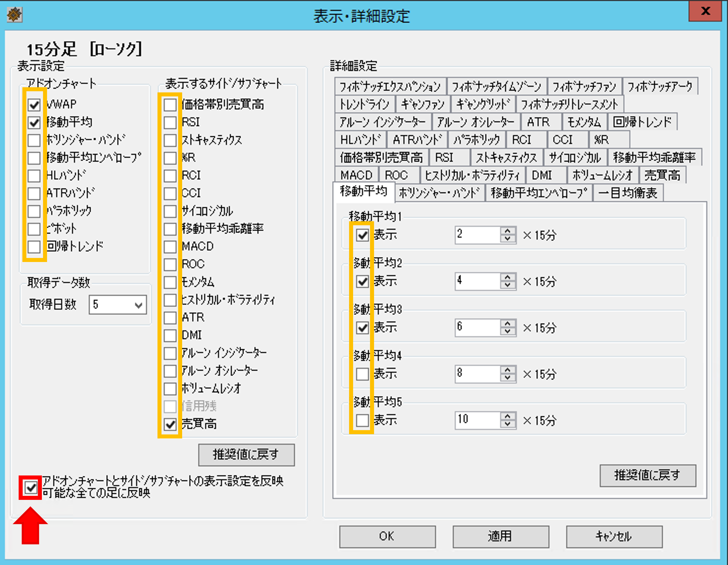
Task: Toggle 移動平均4 表示 checkbox
Action: (362, 374)
